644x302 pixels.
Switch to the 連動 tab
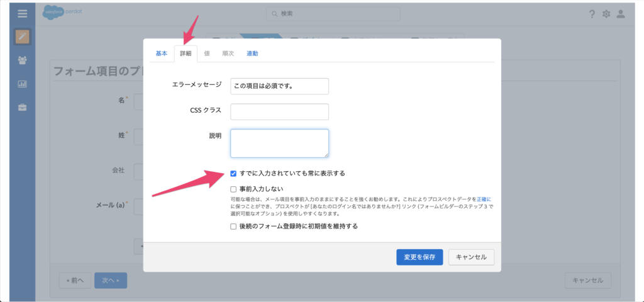[252, 53]
